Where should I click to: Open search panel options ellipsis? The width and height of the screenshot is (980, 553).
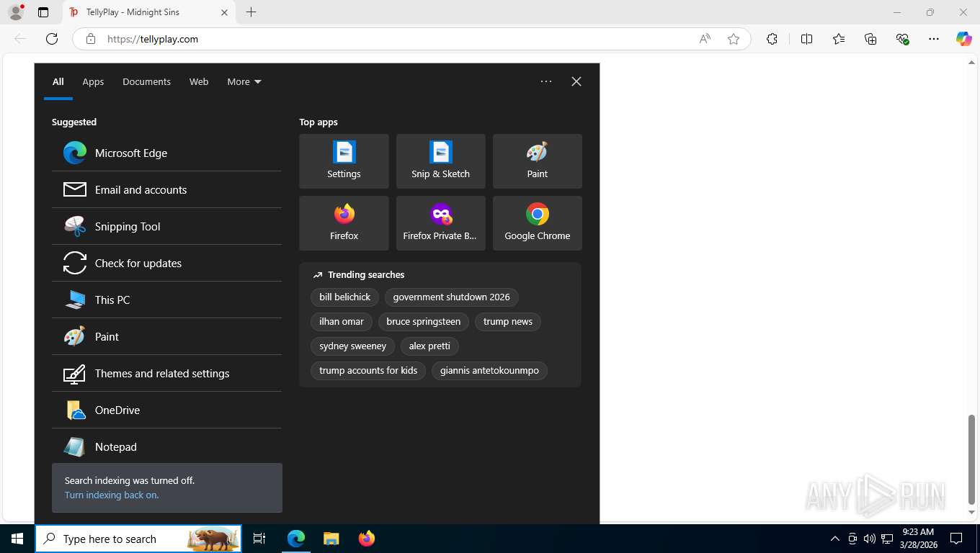pos(546,81)
